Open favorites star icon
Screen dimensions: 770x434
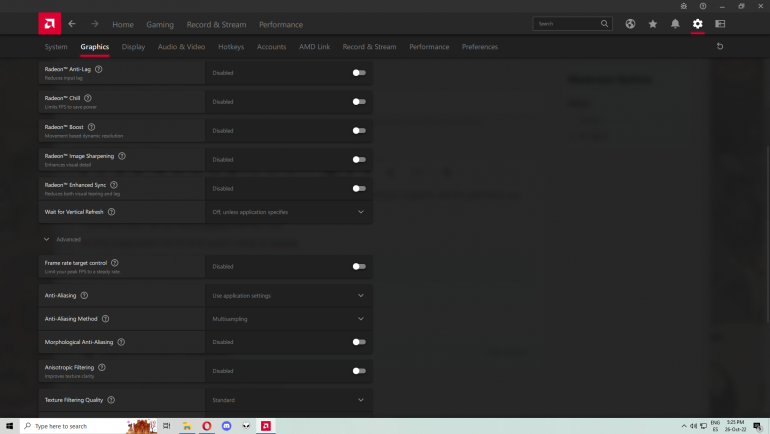coord(653,24)
